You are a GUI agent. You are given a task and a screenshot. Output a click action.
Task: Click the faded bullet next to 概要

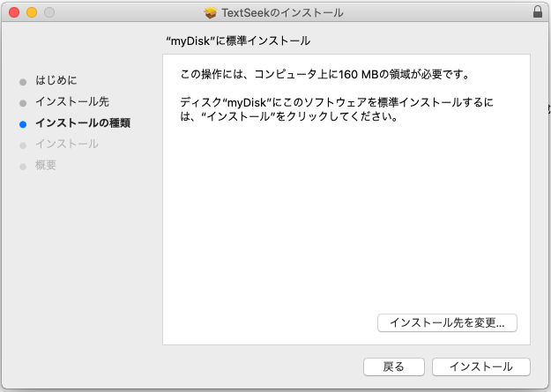pyautogui.click(x=23, y=166)
